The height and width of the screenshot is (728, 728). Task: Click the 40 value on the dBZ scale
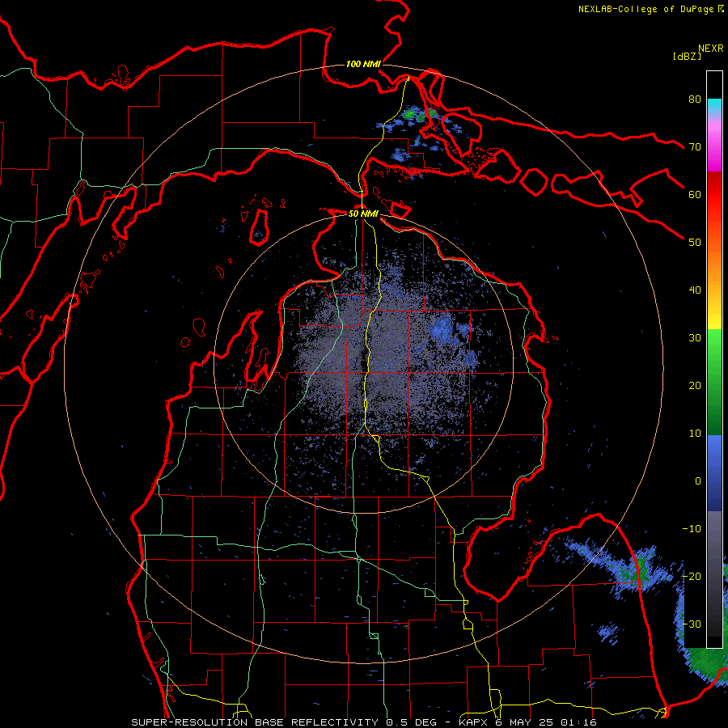[695, 290]
